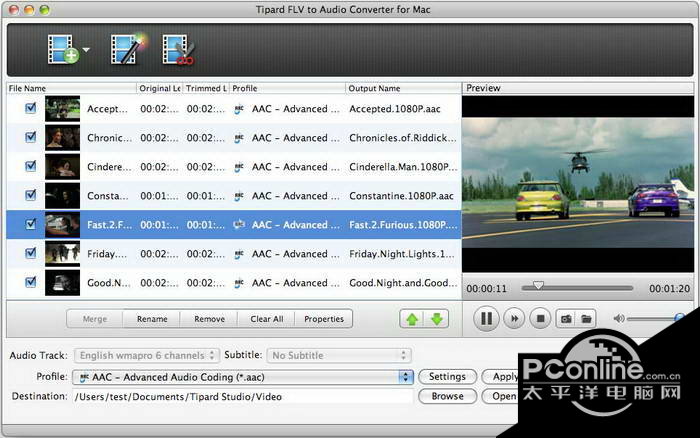700x438 pixels.
Task: Open the Effect edit tool icon
Action: (x=128, y=49)
